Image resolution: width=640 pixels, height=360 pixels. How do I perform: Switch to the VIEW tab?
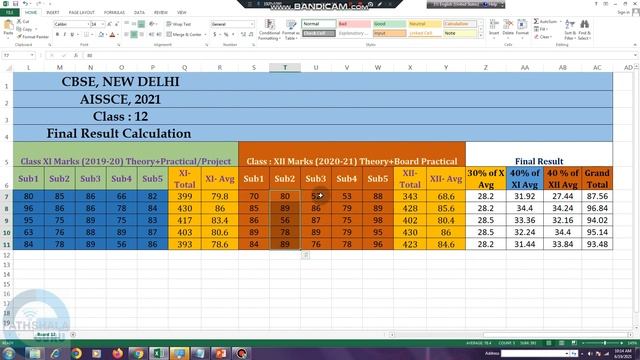pos(182,13)
